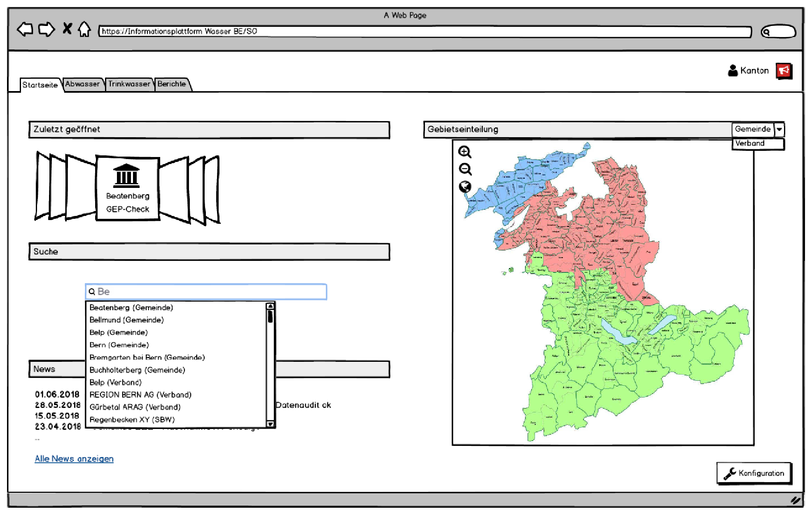This screenshot has height=518, width=812.
Task: Go to the Berichte tab
Action: tap(172, 84)
